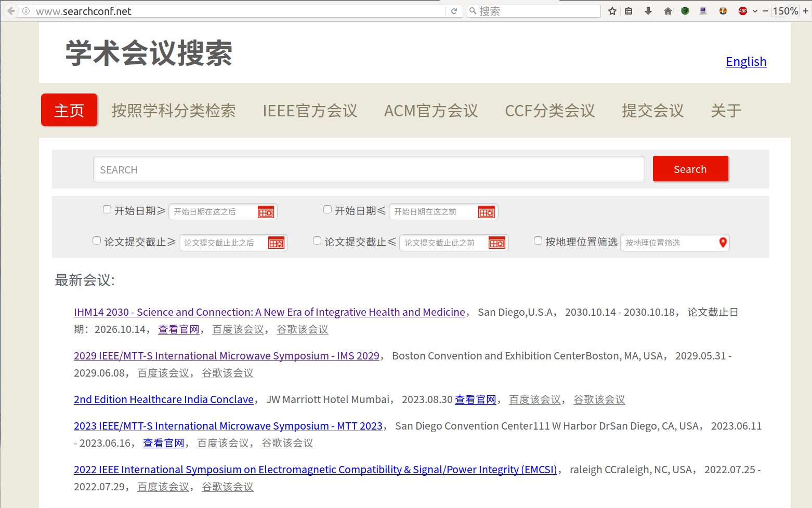Open the calendar for paper deadline after field
This screenshot has height=508, width=812.
276,243
